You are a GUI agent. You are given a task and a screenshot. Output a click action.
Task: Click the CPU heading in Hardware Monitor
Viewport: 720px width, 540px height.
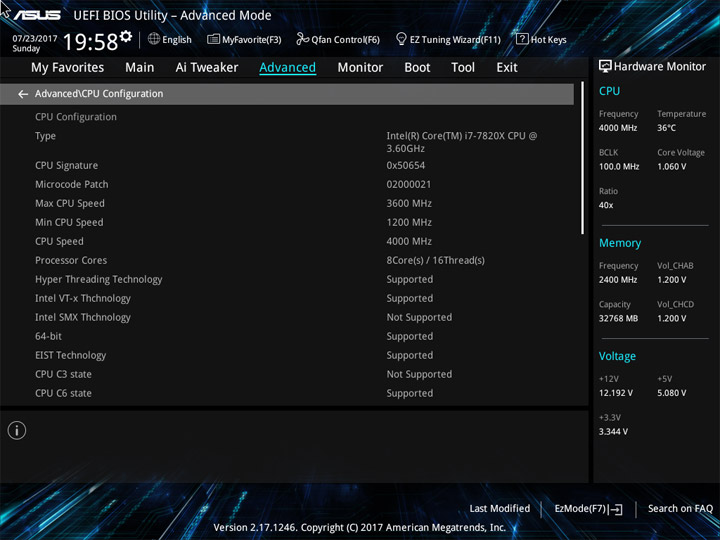pyautogui.click(x=609, y=91)
